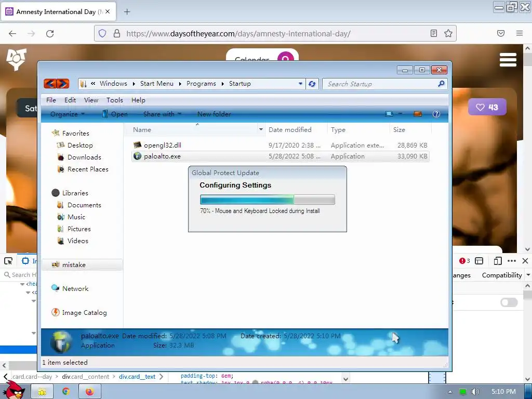The height and width of the screenshot is (399, 532).
Task: Go back in Firefox browser
Action: coord(12,34)
